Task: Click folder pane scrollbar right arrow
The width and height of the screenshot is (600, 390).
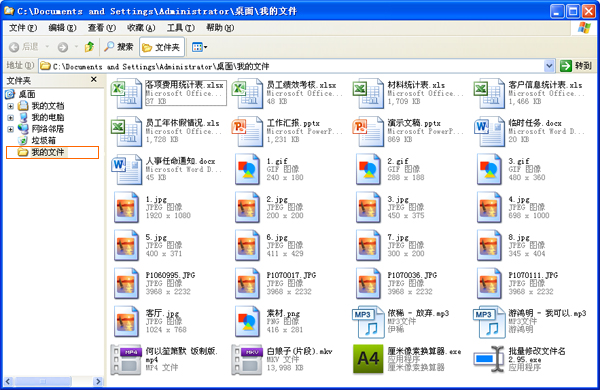Action: tap(98, 381)
